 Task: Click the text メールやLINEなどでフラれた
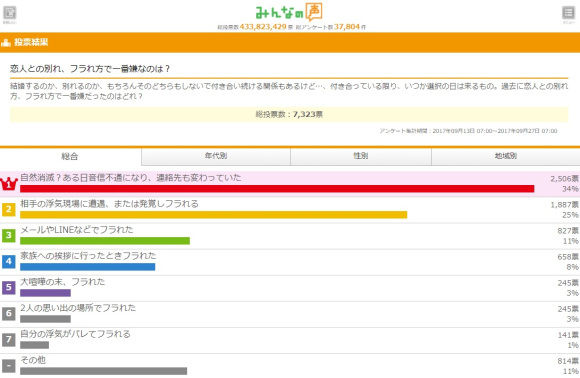click(x=77, y=230)
